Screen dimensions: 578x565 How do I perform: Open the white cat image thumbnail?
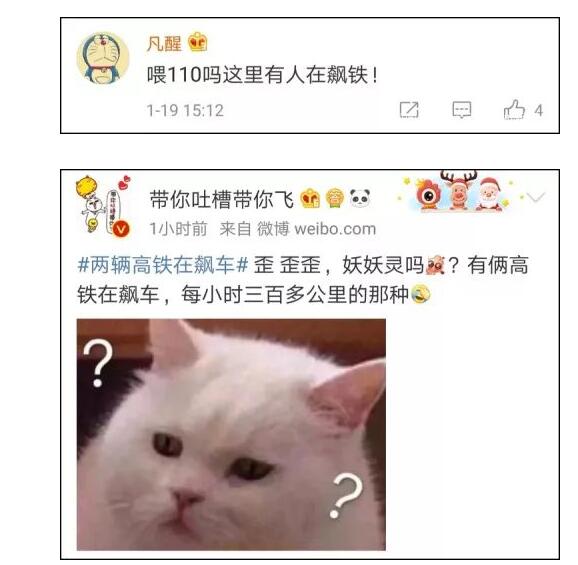(x=231, y=435)
